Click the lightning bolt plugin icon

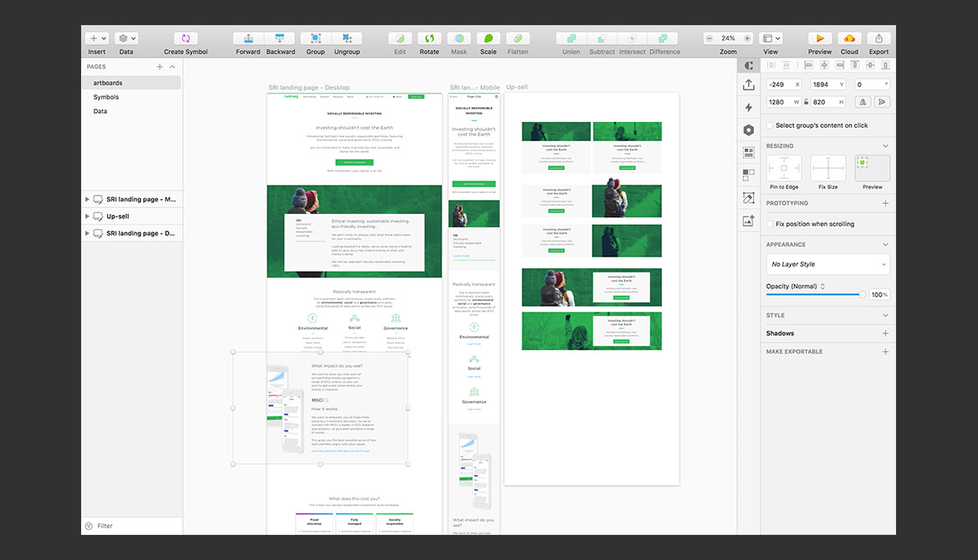tap(748, 107)
